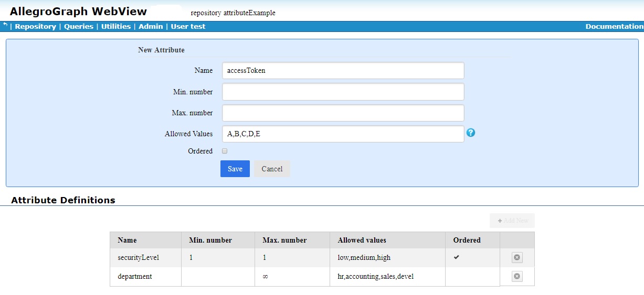Open the Documentation link
Viewport: 644px width, 295px height.
pos(614,26)
